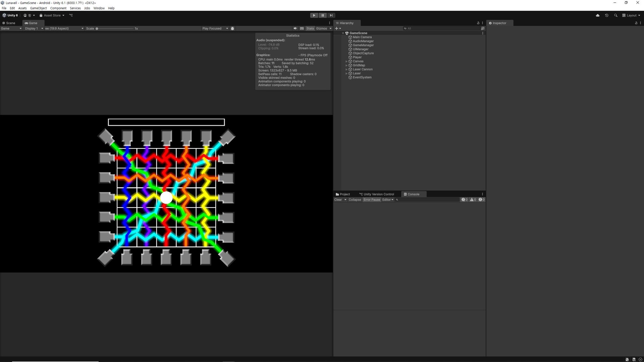644x362 pixels.
Task: Click the Step frame icon
Action: 331,15
